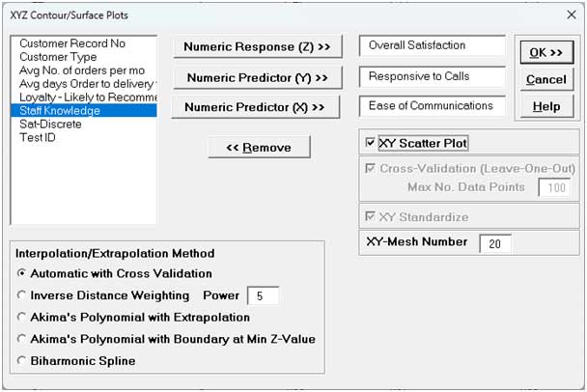This screenshot has height=392, width=587.
Task: Click the Numeric Predictor (Y) >> button
Action: [258, 78]
